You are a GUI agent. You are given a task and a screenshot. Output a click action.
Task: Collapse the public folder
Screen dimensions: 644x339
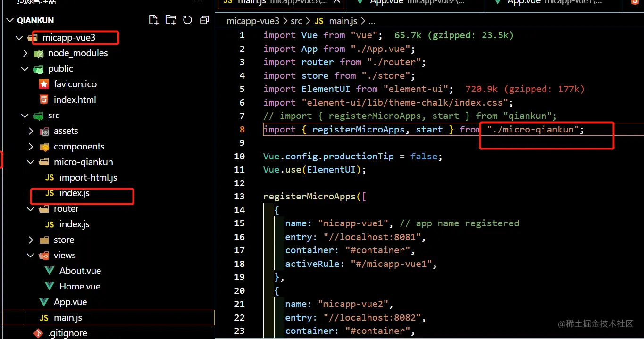pyautogui.click(x=25, y=69)
